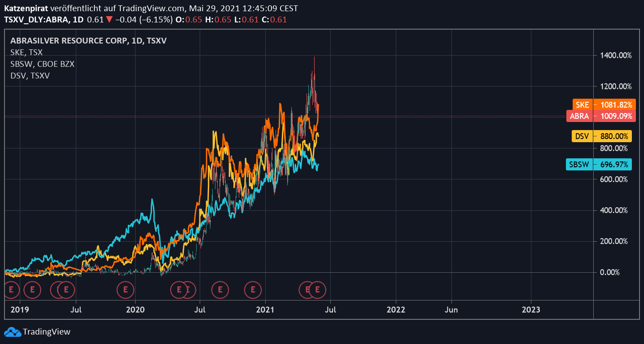644x344 pixels.
Task: Click the DSV 880.00% yellow price label
Action: (602, 136)
